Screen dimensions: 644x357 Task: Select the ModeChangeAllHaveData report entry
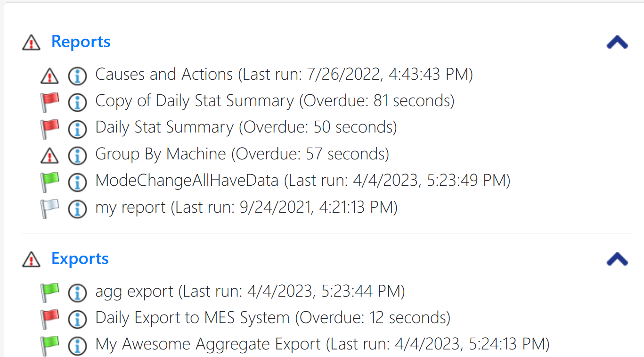[x=303, y=180]
